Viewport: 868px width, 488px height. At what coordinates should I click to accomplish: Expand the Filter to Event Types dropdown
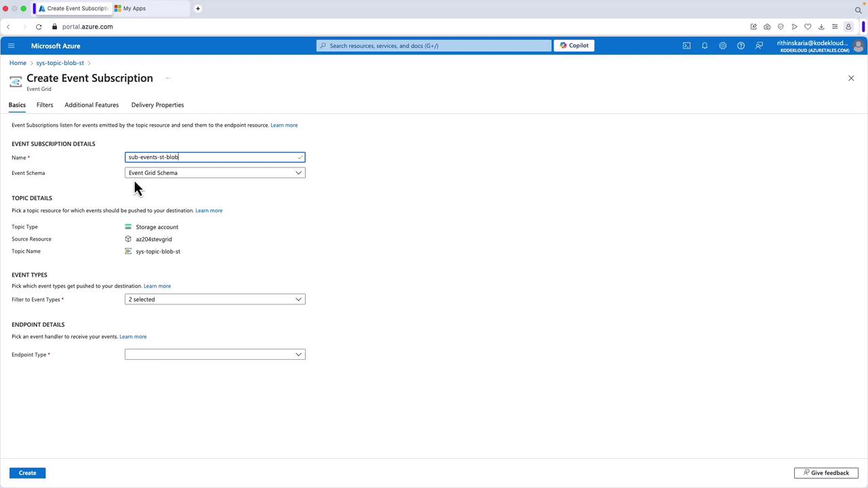coord(215,300)
